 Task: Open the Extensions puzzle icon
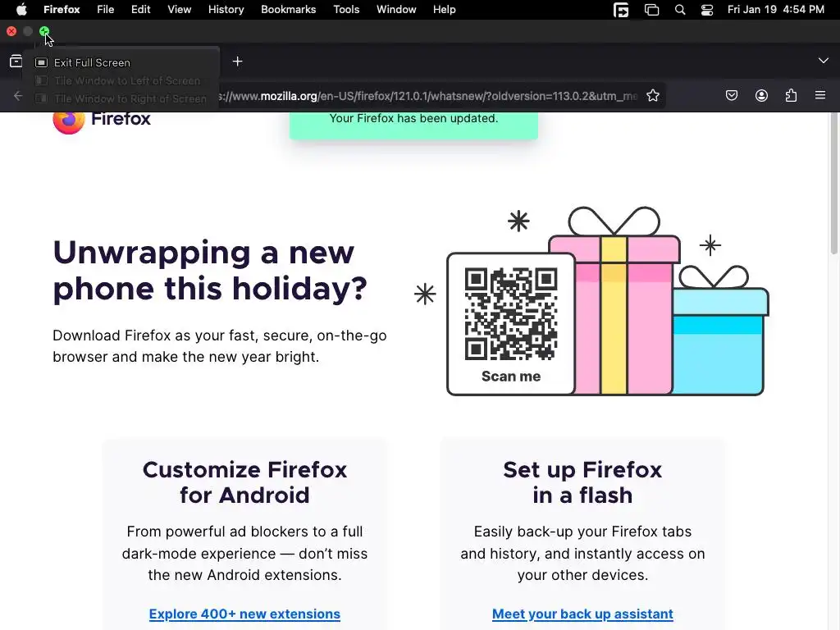click(791, 95)
